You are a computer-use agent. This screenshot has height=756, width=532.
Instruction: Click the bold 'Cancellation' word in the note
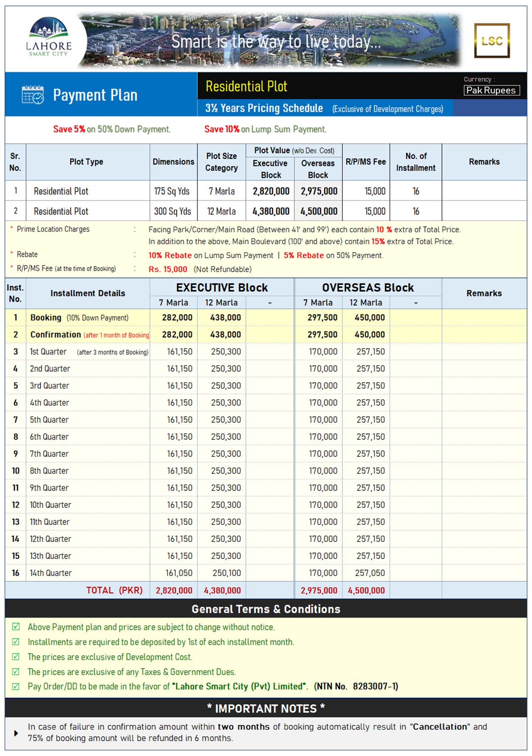tap(440, 727)
